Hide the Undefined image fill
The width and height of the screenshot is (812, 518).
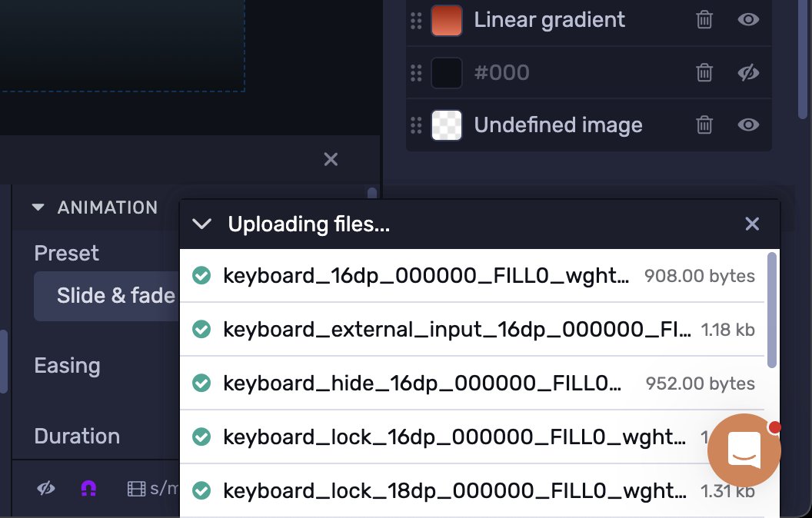(748, 125)
